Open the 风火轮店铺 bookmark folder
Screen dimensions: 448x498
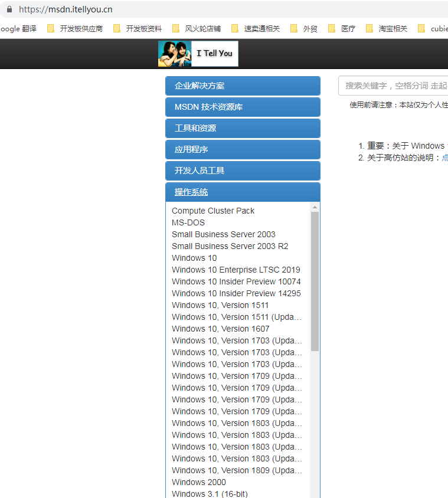tap(197, 28)
